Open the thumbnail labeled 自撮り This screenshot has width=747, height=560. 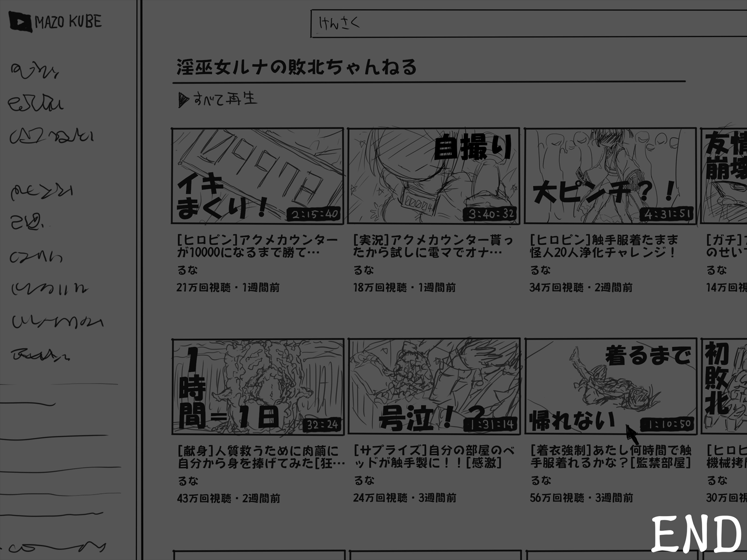point(433,175)
